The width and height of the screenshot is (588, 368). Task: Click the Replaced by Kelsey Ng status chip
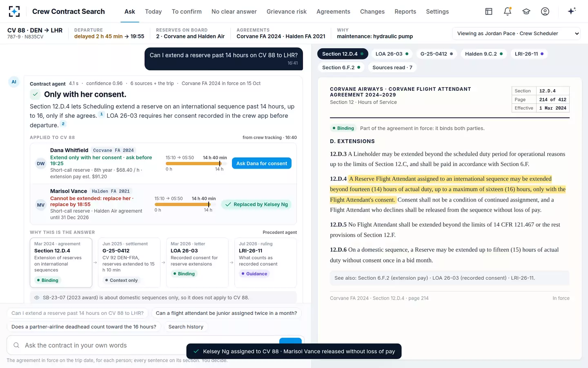pyautogui.click(x=256, y=204)
